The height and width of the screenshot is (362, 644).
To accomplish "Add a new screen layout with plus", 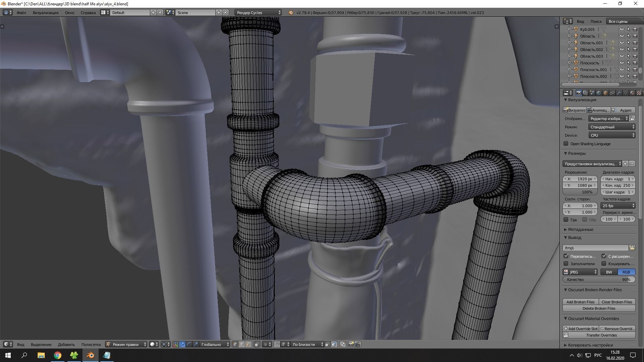I will (153, 12).
